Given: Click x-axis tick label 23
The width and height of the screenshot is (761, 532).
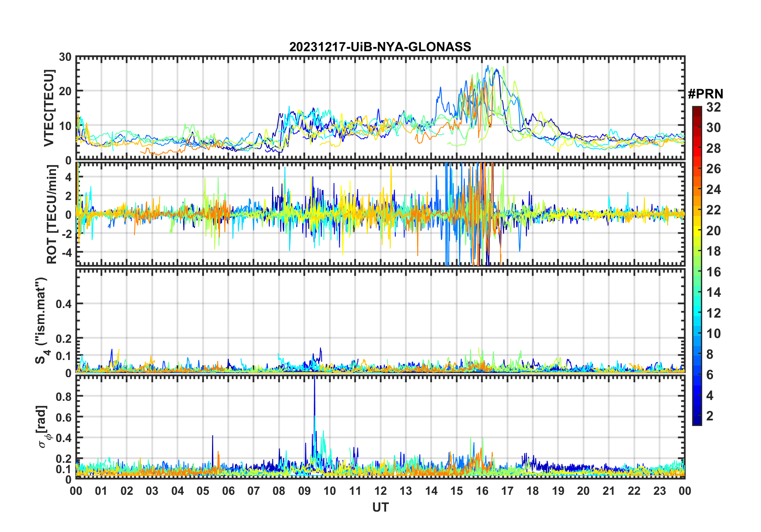Looking at the screenshot, I should click(659, 491).
